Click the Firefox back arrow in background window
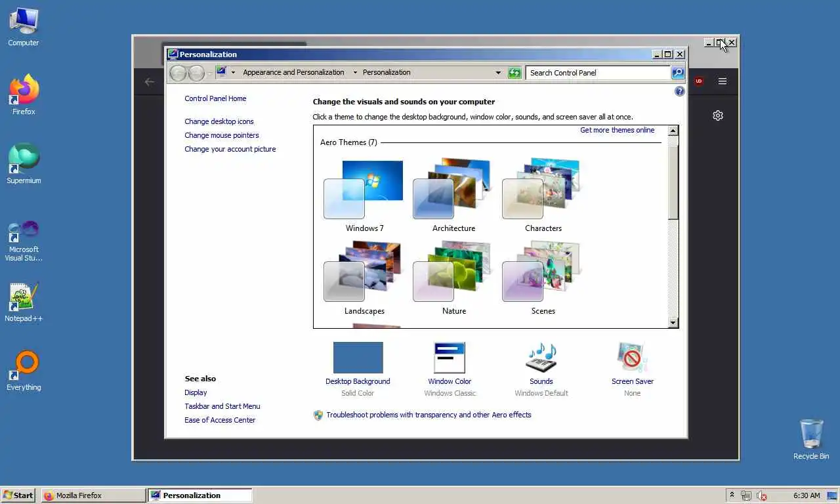Viewport: 840px width, 504px height. 150,82
